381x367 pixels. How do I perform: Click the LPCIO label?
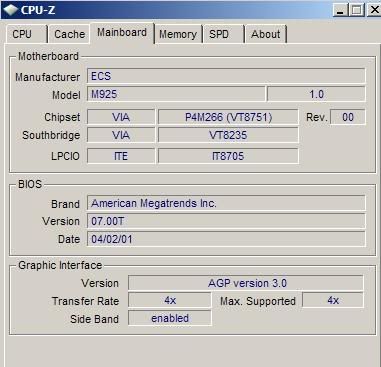[x=65, y=156]
